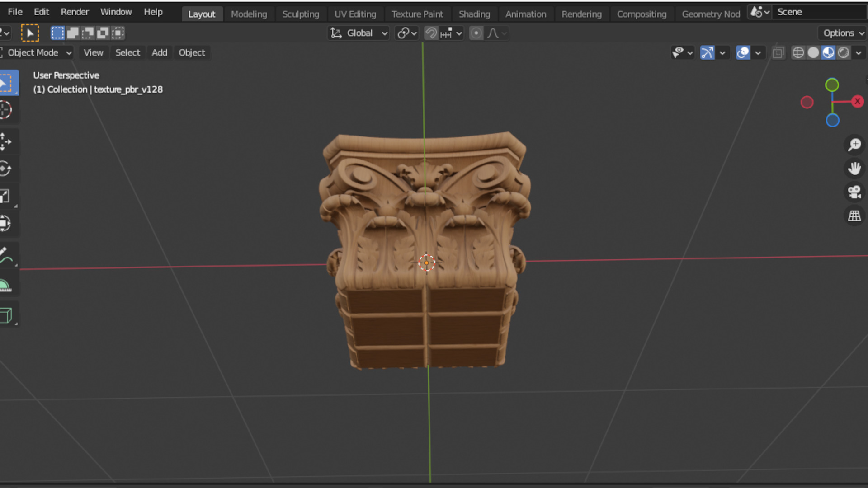Switch to material preview shading

pos(828,53)
